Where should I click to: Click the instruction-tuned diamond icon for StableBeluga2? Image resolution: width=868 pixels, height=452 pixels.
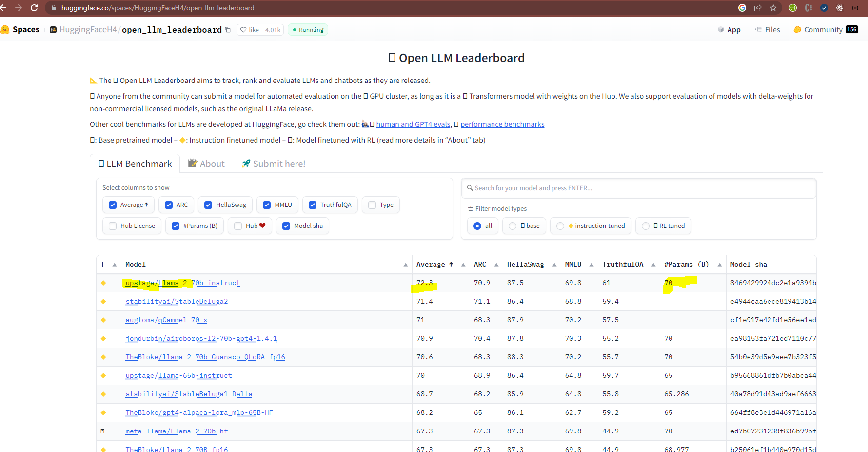103,302
